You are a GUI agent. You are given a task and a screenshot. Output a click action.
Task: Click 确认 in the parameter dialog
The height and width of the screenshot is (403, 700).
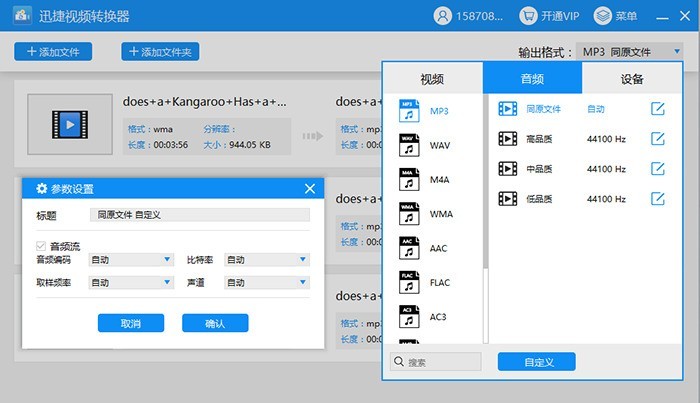coord(215,323)
